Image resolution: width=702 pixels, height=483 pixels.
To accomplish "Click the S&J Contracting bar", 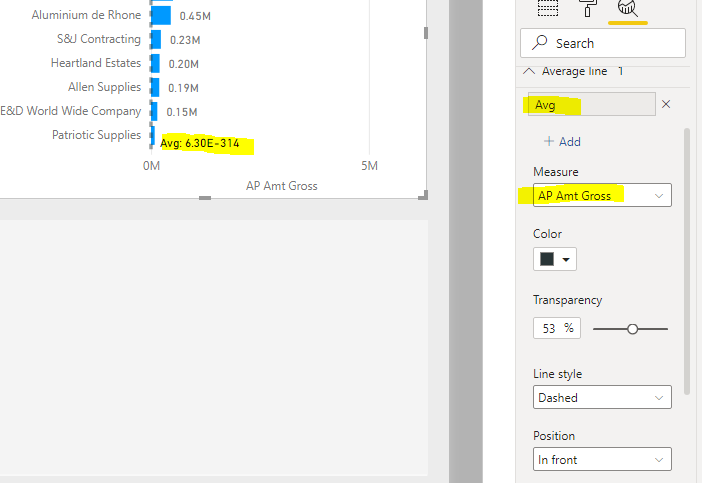I will click(156, 39).
